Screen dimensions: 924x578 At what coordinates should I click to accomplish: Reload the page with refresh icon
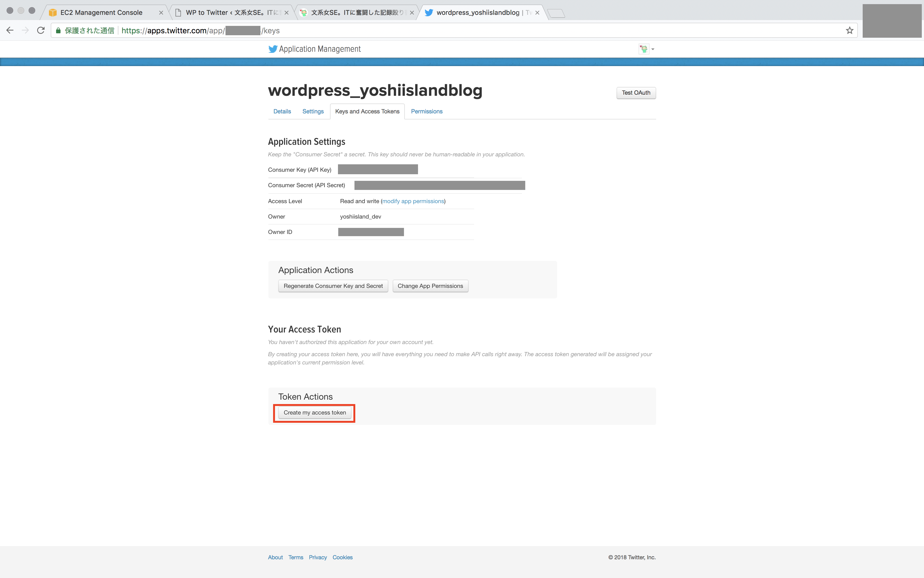(41, 31)
